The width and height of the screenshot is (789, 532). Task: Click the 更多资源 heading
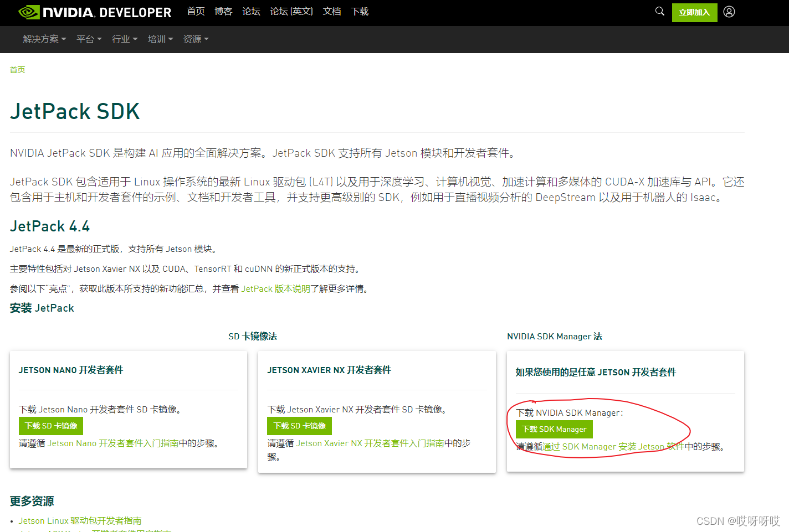pyautogui.click(x=32, y=501)
